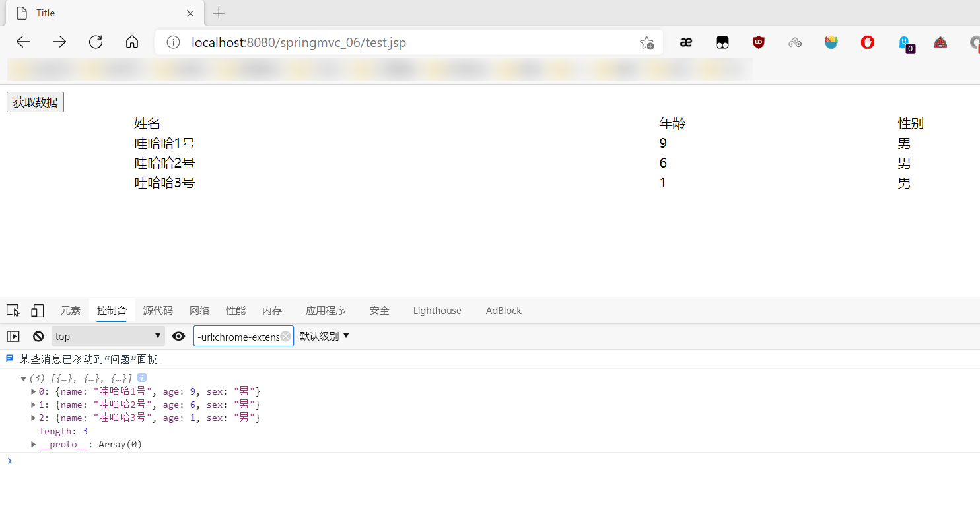
Task: Clear the console filter text
Action: coord(285,337)
